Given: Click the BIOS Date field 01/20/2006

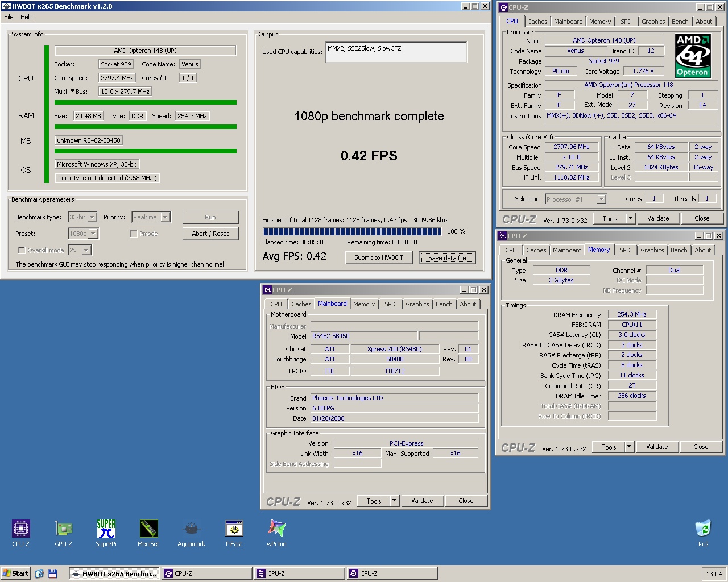Looking at the screenshot, I should pyautogui.click(x=395, y=418).
